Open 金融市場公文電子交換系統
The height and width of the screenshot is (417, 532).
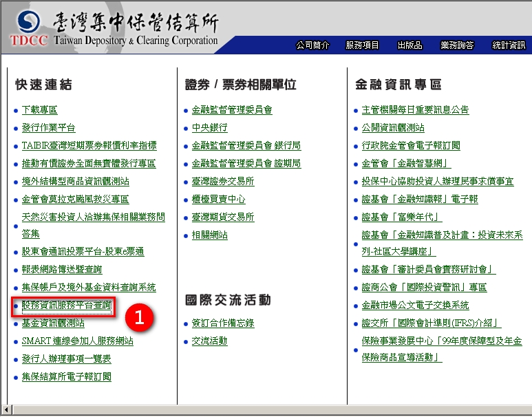(415, 306)
